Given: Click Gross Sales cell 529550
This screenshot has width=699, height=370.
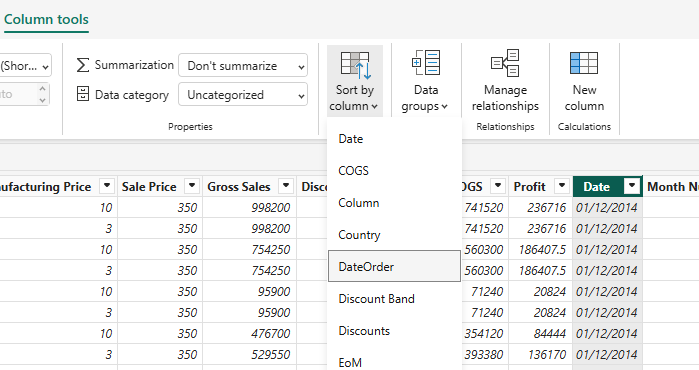Looking at the screenshot, I should (x=249, y=354).
